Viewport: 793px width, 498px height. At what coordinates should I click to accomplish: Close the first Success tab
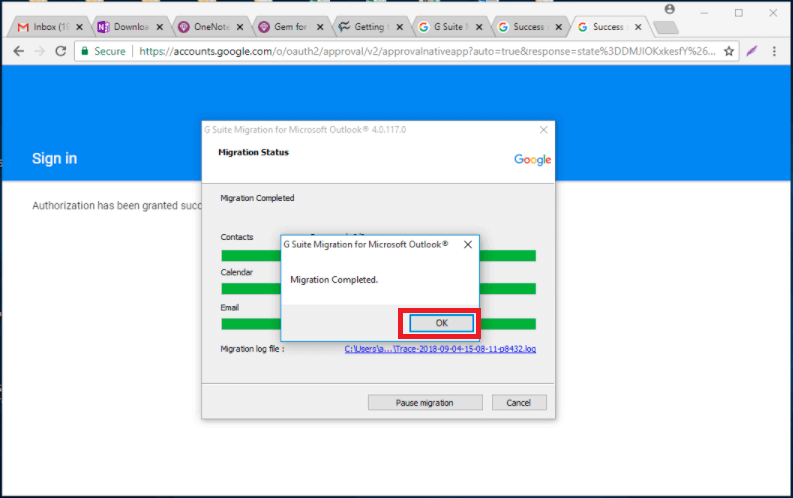coord(558,27)
